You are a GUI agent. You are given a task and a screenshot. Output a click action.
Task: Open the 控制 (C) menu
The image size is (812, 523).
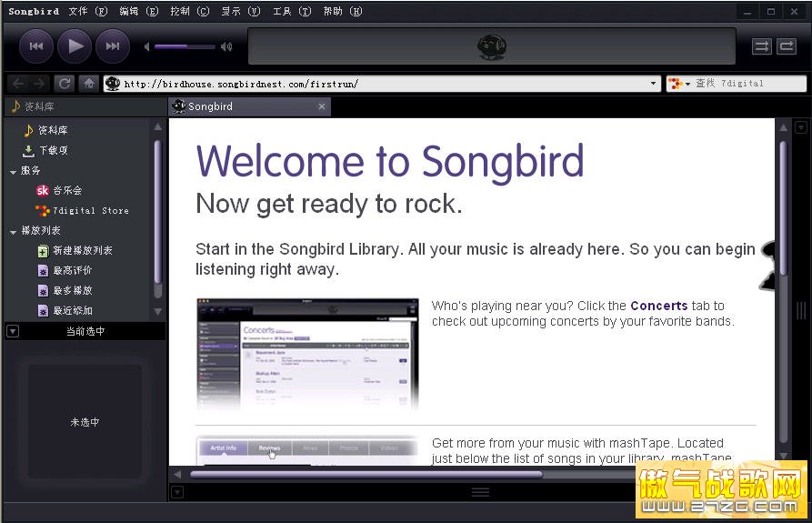[x=189, y=12]
